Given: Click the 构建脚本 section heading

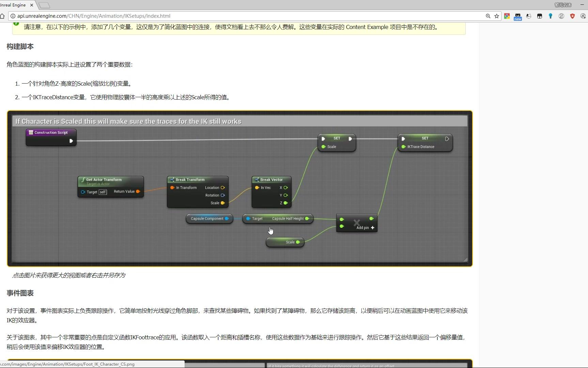Looking at the screenshot, I should [x=20, y=46].
